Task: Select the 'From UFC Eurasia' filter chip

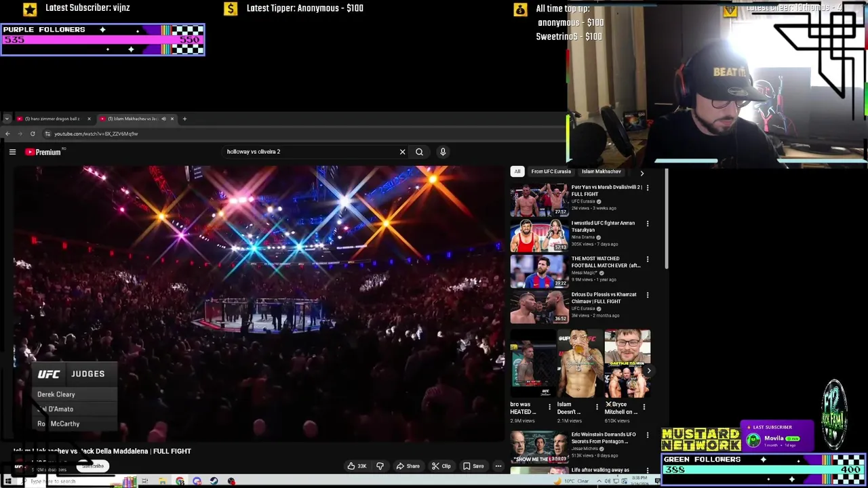Action: 551,171
